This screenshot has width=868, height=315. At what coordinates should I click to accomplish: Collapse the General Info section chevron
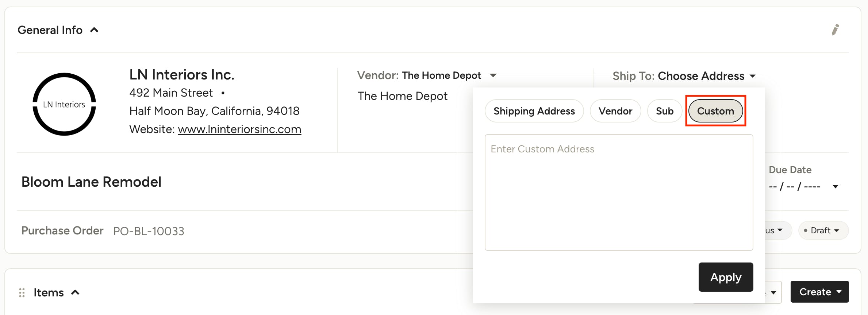click(94, 30)
